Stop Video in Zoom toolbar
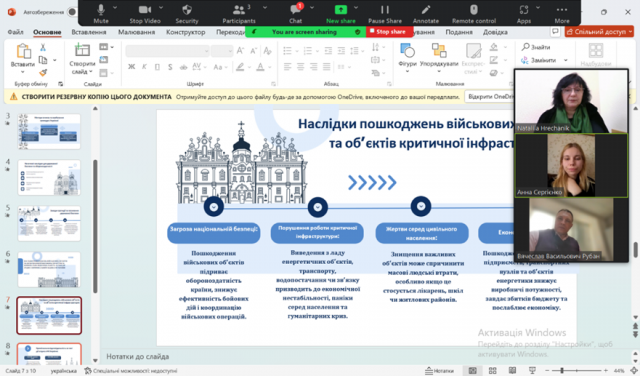 point(145,13)
